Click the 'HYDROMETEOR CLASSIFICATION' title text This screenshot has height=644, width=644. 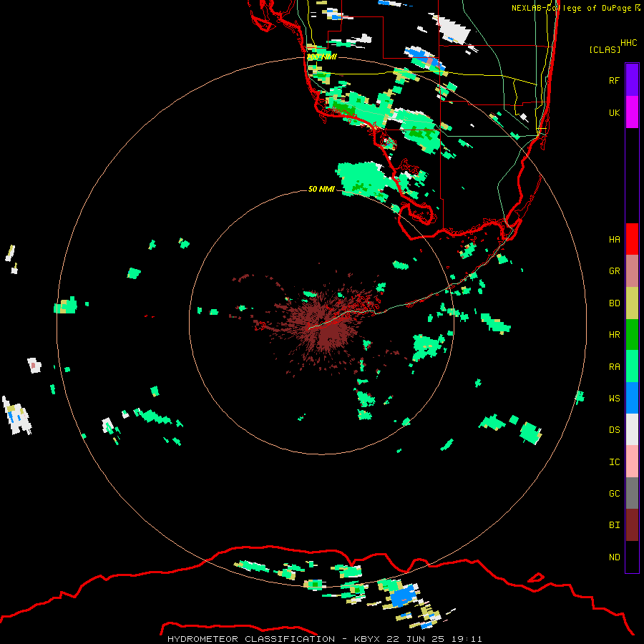[251, 639]
